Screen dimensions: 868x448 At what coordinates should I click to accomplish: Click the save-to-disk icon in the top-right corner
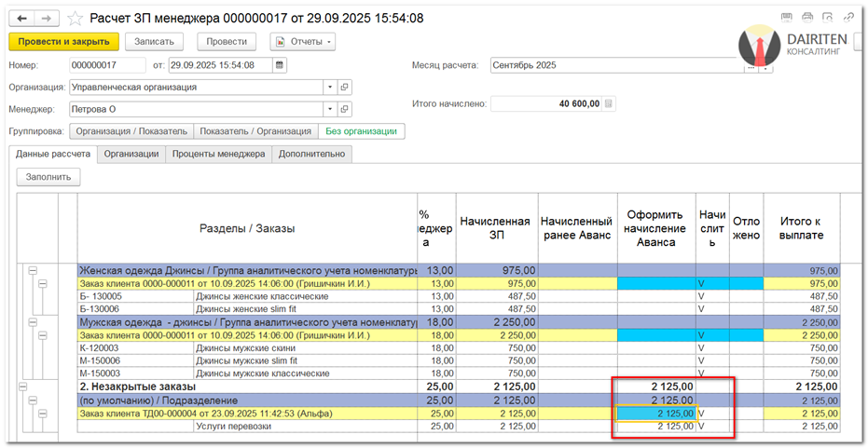click(x=786, y=18)
